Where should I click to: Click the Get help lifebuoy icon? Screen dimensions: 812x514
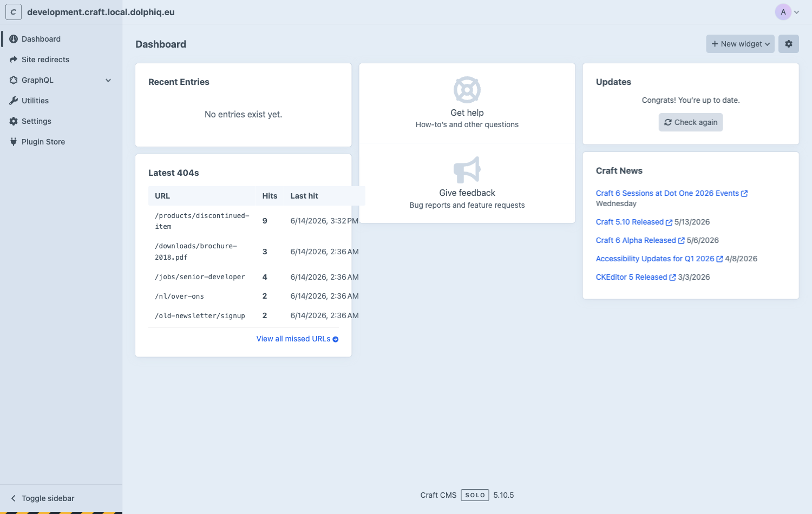467,90
